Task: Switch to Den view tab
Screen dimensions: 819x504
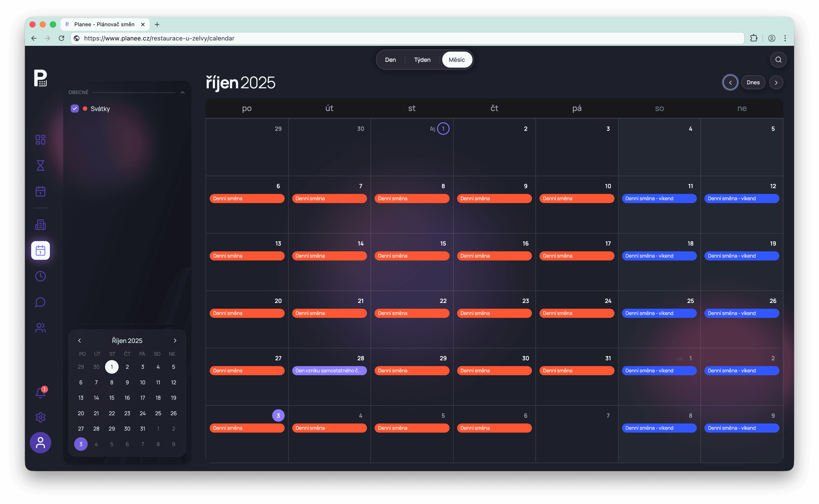Action: coord(390,60)
